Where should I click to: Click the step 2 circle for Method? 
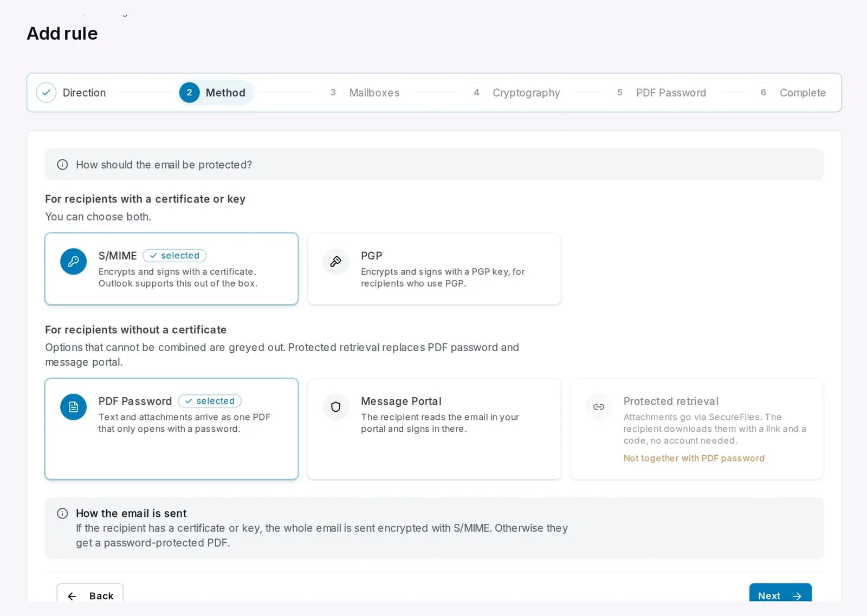tap(189, 93)
